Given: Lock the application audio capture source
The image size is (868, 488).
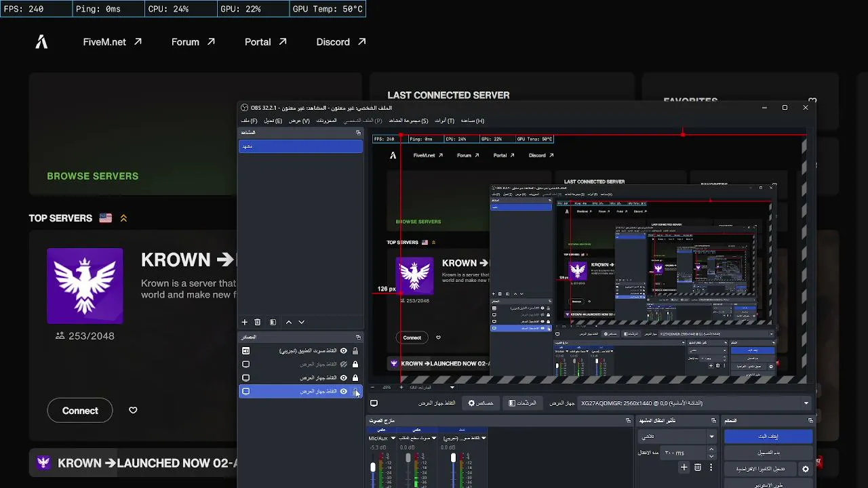Looking at the screenshot, I should tap(355, 351).
